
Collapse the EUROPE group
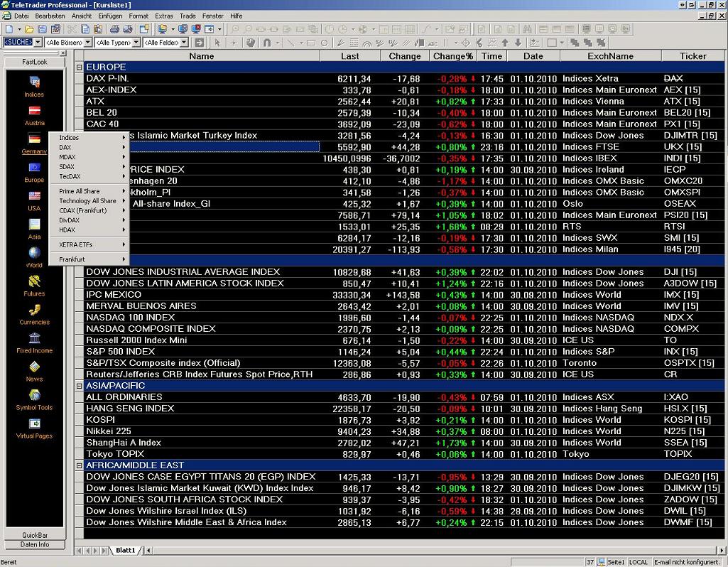click(x=79, y=67)
